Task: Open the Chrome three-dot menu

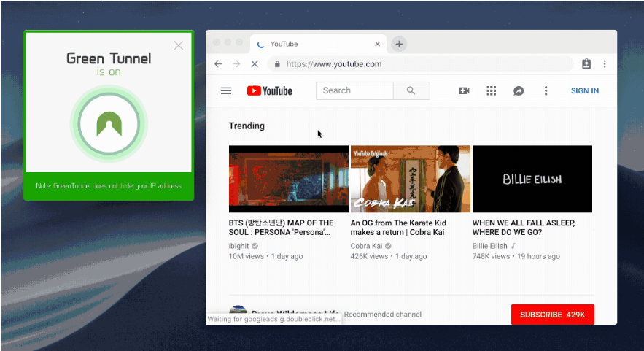Action: (605, 64)
